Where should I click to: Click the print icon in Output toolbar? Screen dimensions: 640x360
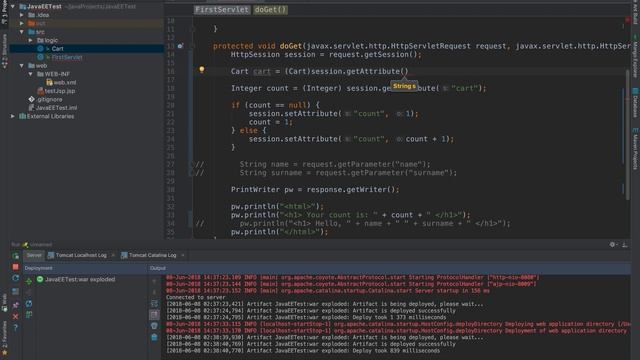tap(154, 326)
